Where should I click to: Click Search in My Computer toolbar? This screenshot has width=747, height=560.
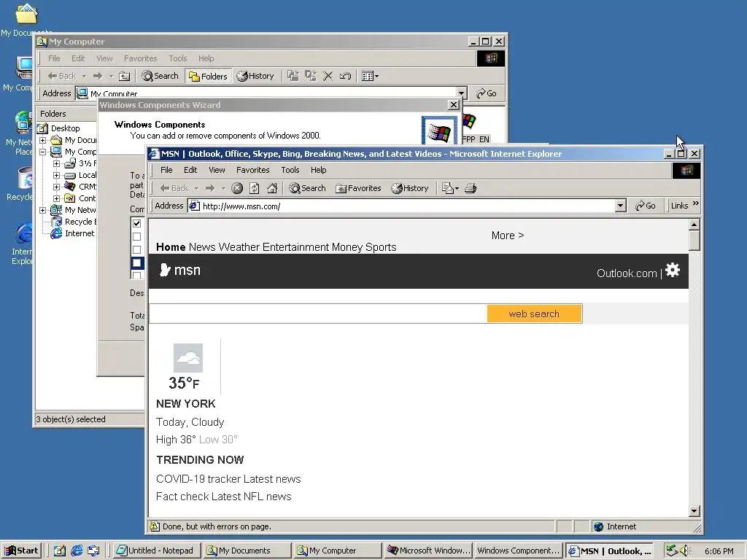pyautogui.click(x=160, y=76)
